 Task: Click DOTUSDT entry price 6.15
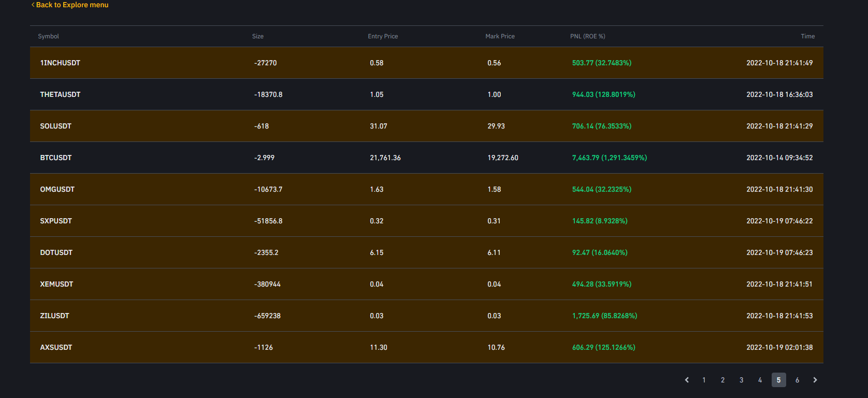(x=377, y=252)
